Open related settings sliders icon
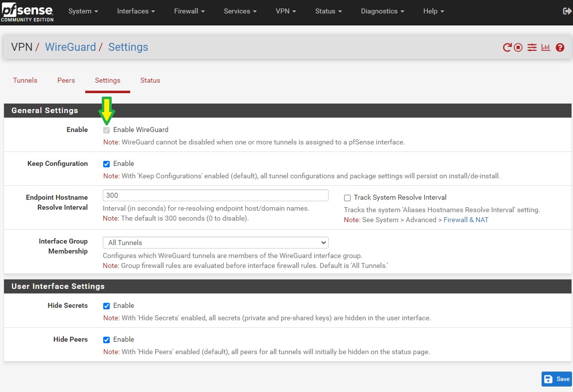Screen dimensions: 573x392 (532, 47)
